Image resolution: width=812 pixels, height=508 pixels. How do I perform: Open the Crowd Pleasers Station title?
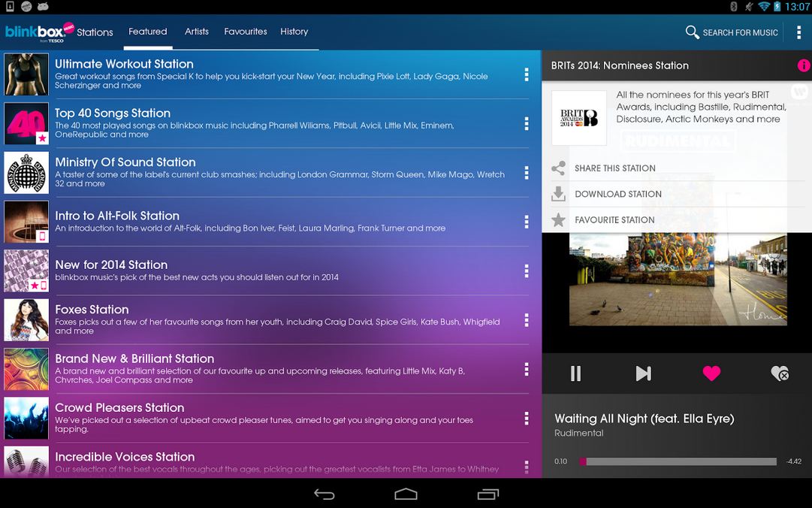tap(119, 407)
